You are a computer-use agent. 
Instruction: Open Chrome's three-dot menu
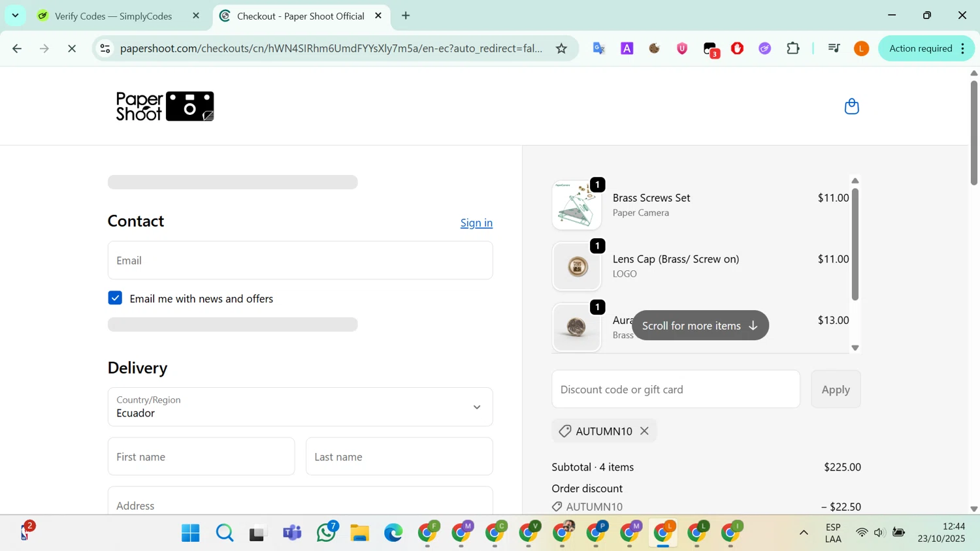[963, 48]
